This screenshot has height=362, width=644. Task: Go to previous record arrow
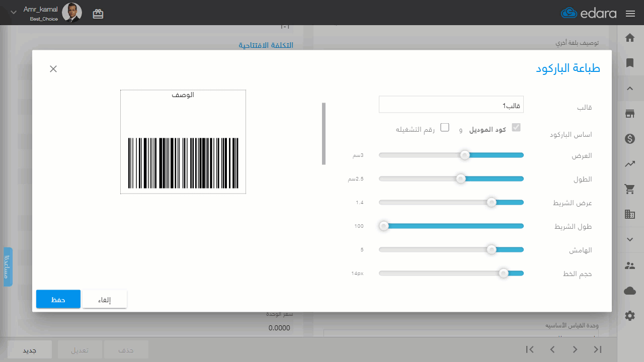coord(552,349)
